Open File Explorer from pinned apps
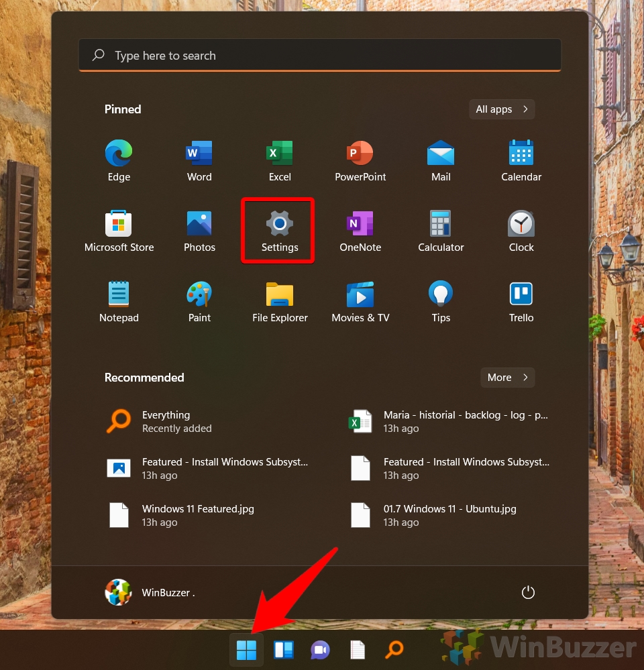Viewport: 644px width, 670px height. (x=280, y=302)
